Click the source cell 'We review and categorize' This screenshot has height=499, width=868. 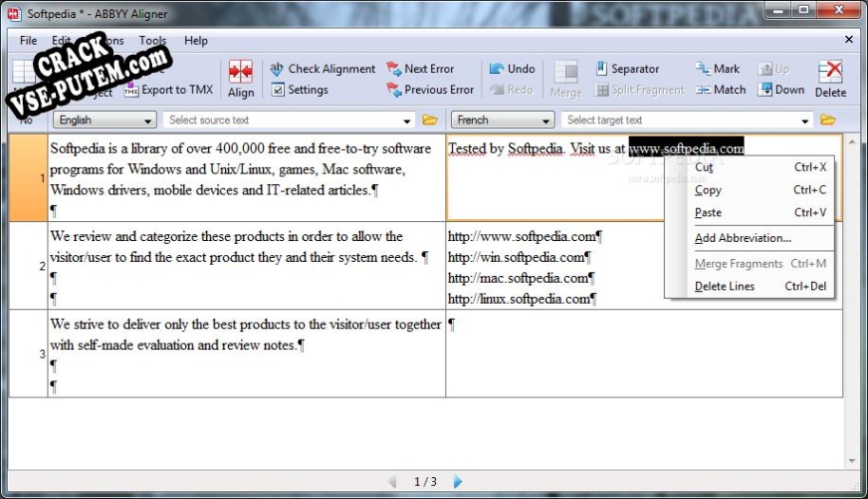pyautogui.click(x=246, y=266)
